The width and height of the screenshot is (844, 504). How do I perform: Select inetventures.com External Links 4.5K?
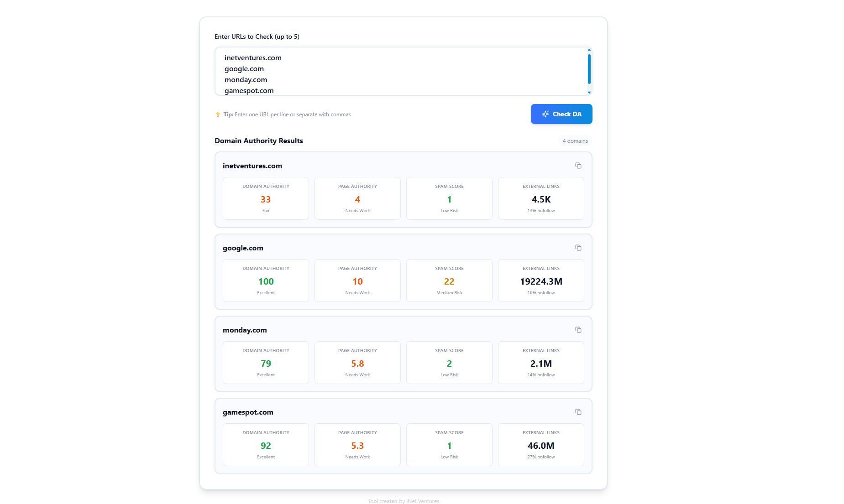pos(541,199)
